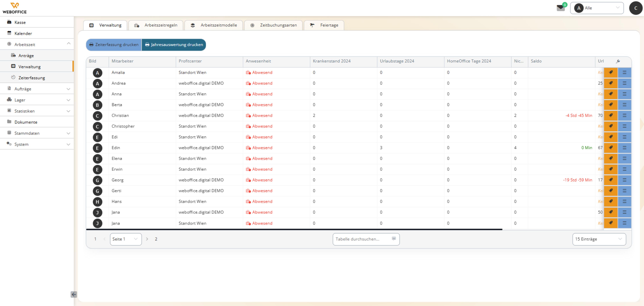Image resolution: width=644 pixels, height=306 pixels.
Task: Click orange action icon for Berta
Action: [611, 105]
